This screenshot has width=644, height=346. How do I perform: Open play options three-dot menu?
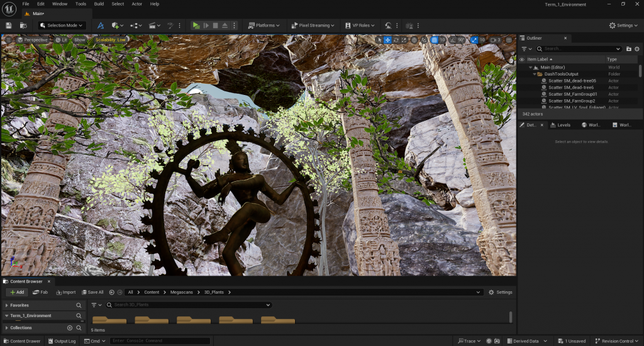point(235,25)
